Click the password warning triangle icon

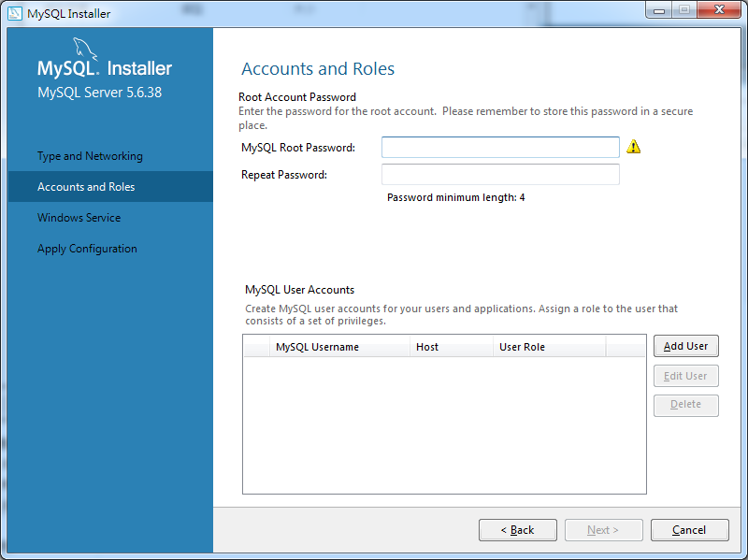[633, 147]
